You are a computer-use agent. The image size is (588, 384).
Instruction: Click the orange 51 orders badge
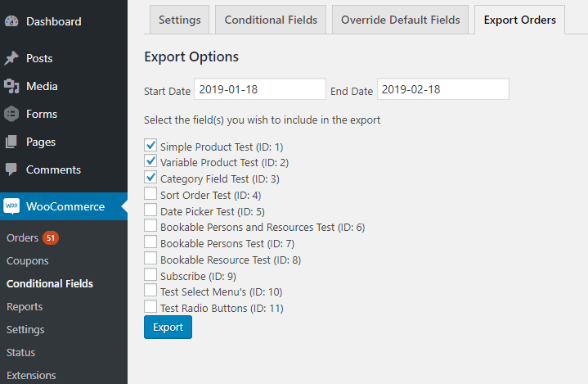coord(51,237)
